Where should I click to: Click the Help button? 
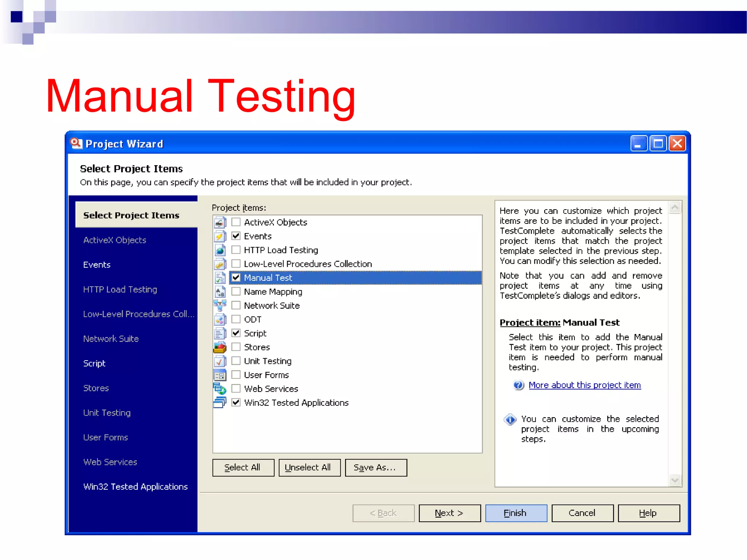[x=649, y=513]
